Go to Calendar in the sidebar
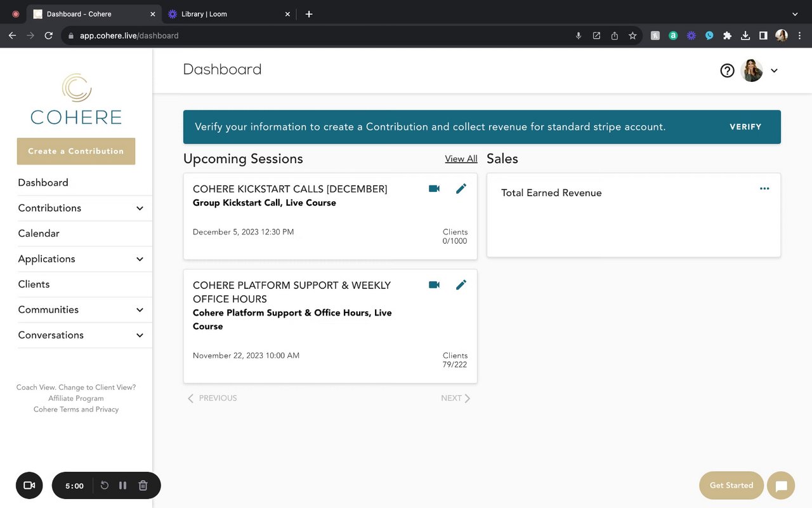Screen dimensions: 812x508 39,233
